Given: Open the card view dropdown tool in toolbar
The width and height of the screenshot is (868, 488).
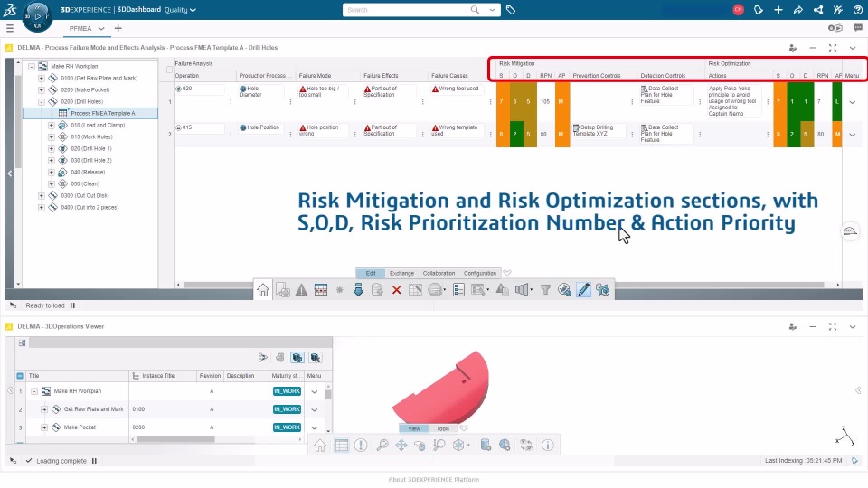Looking at the screenshot, I should click(x=479, y=290).
